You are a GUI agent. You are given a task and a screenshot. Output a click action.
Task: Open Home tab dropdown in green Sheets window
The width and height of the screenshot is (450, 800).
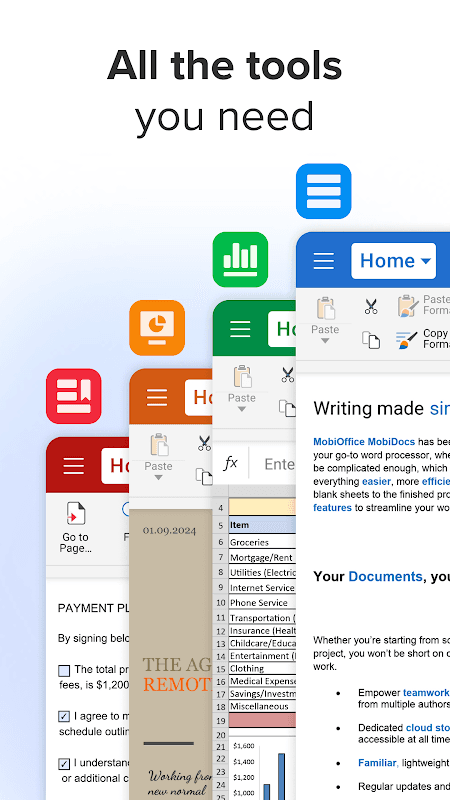pos(282,329)
